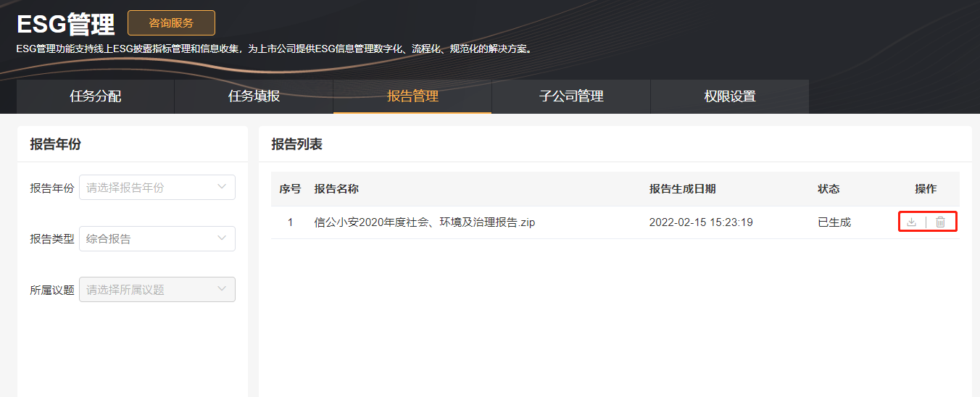Click the chevron arrow in 所属议题 selector
Viewport: 980px width, 397px height.
pyautogui.click(x=222, y=289)
